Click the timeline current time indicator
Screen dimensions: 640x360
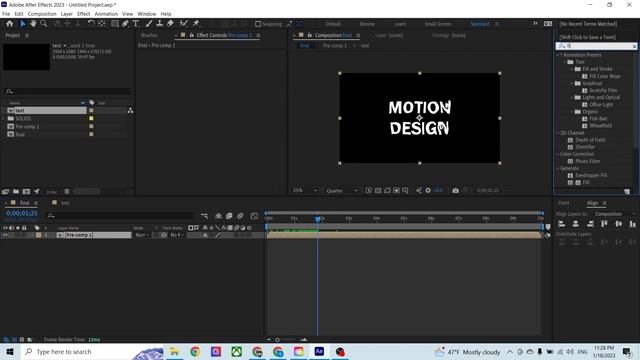point(318,219)
